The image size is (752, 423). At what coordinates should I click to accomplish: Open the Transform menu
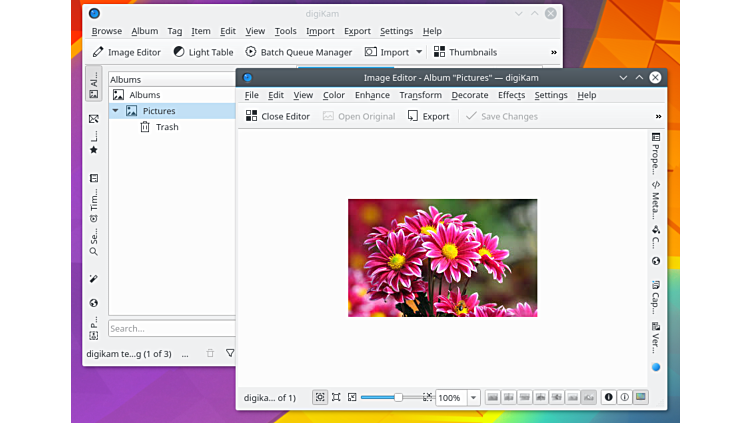click(420, 95)
